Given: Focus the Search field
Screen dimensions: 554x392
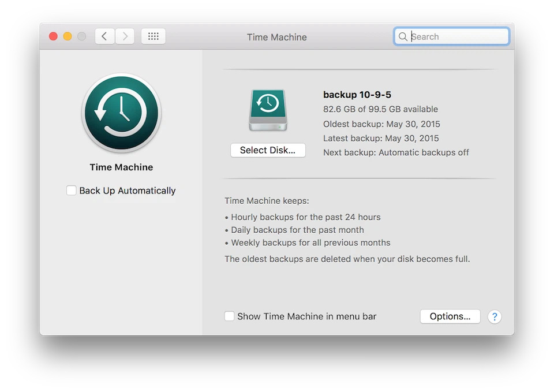Looking at the screenshot, I should (451, 36).
